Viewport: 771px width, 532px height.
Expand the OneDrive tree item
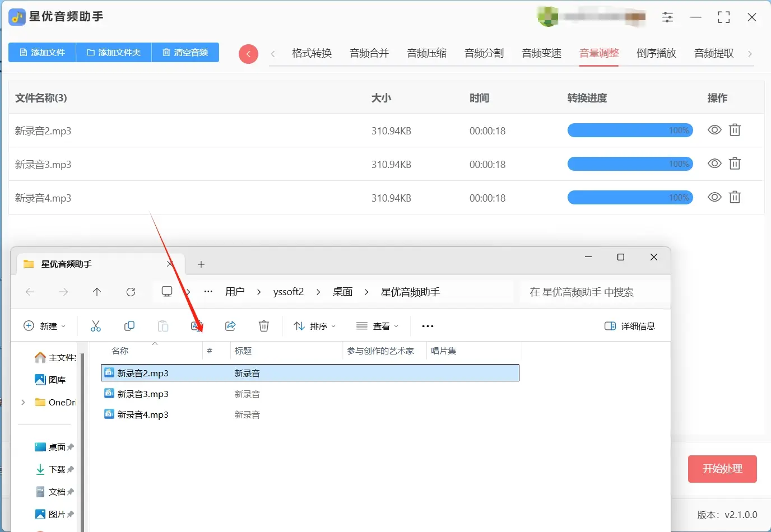22,402
